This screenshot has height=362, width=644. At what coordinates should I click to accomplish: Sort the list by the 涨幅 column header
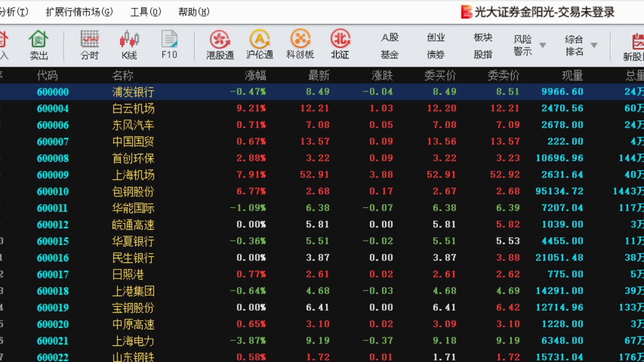click(256, 75)
